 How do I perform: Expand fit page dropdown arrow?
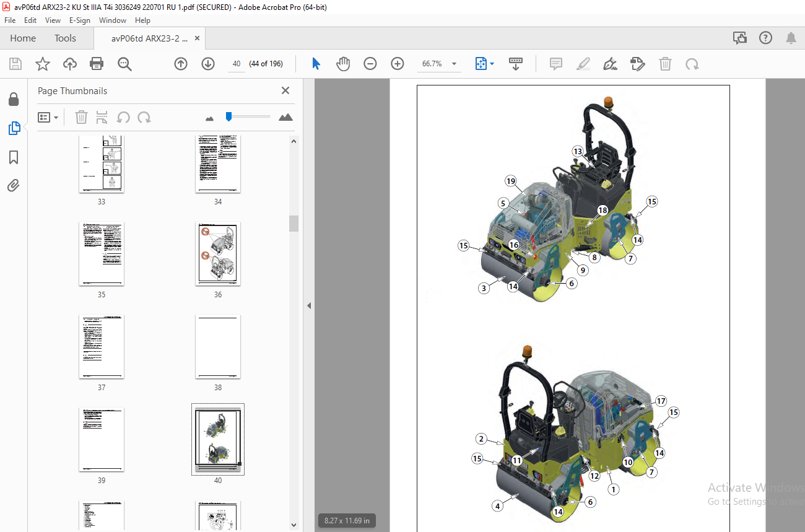click(x=492, y=64)
